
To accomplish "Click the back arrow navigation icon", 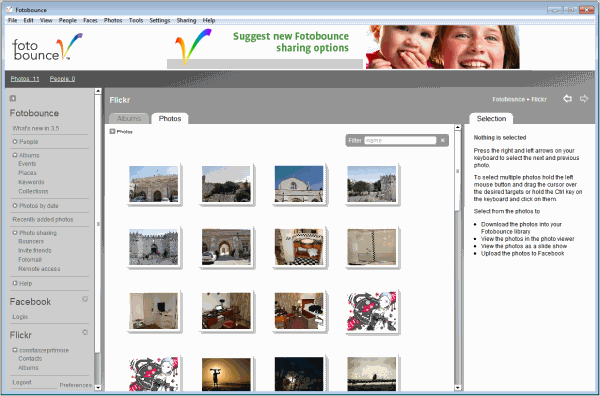I will [x=567, y=99].
